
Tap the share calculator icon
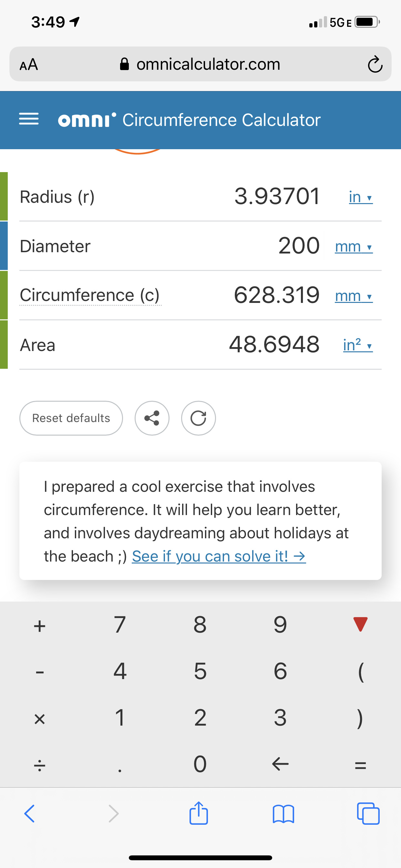152,418
